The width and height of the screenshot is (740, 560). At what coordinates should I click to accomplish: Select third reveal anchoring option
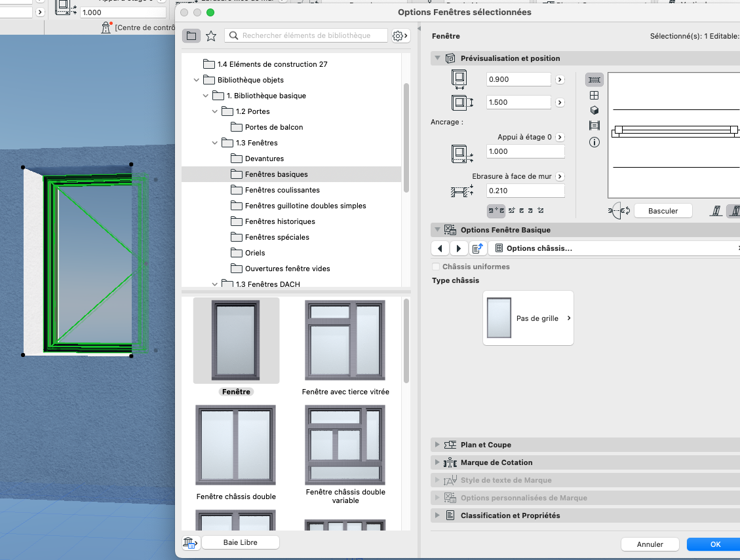[522, 210]
